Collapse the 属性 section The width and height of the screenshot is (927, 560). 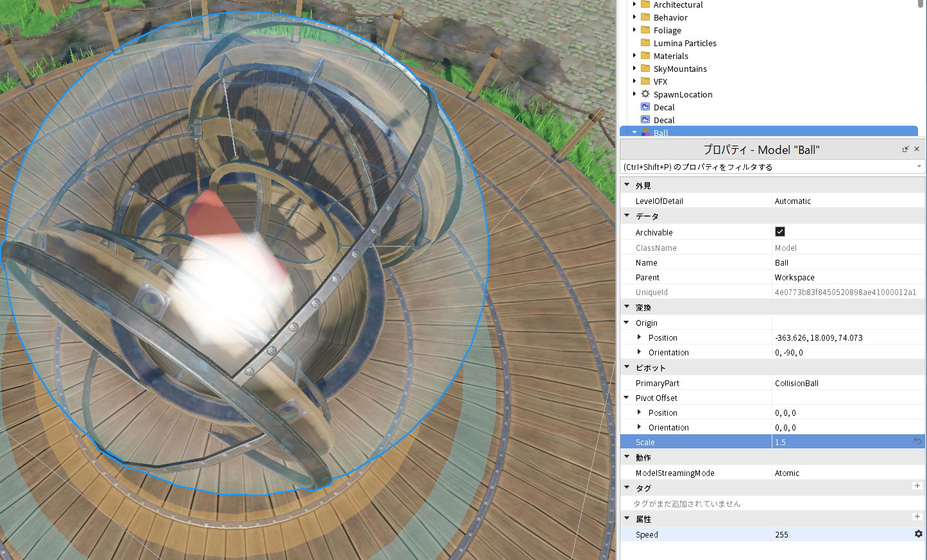627,519
